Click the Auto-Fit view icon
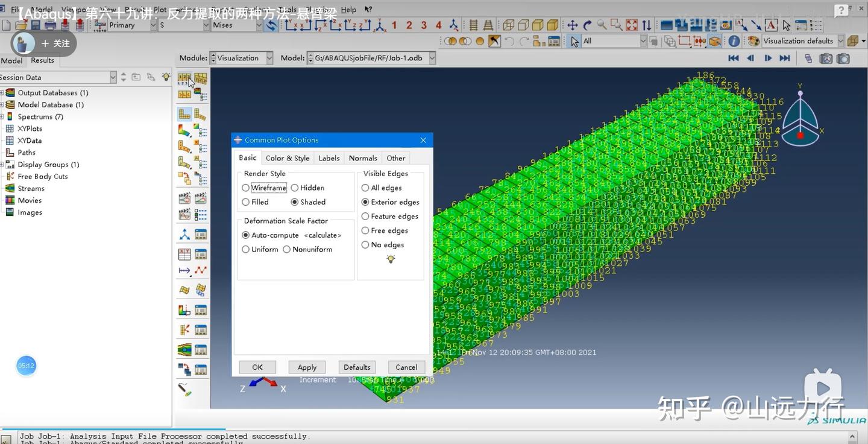868x444 pixels. pos(631,25)
